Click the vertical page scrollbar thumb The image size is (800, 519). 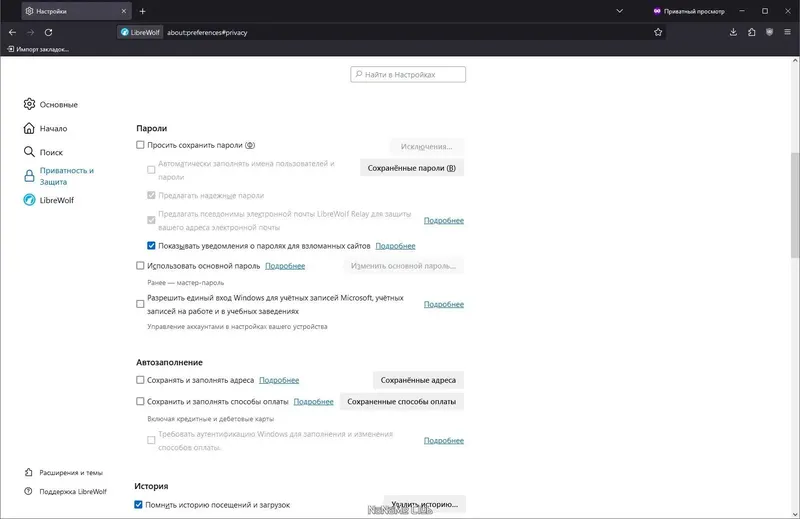795,204
